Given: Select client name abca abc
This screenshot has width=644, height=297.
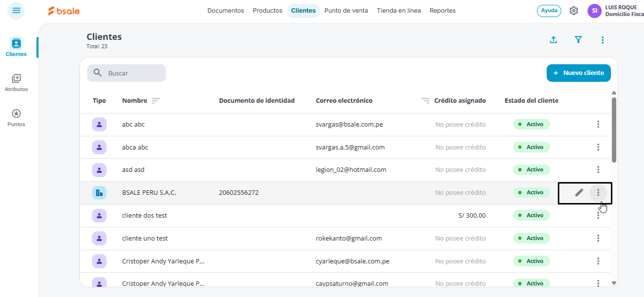Looking at the screenshot, I should (x=135, y=147).
